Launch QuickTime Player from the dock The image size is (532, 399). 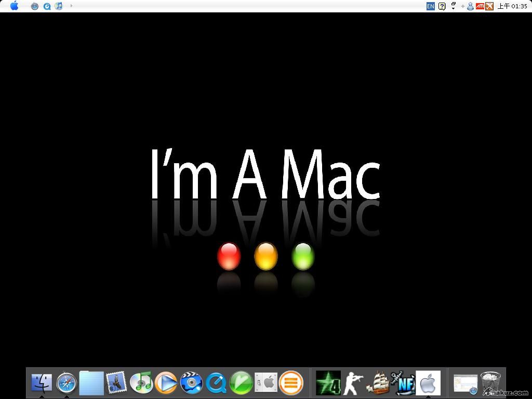point(216,383)
